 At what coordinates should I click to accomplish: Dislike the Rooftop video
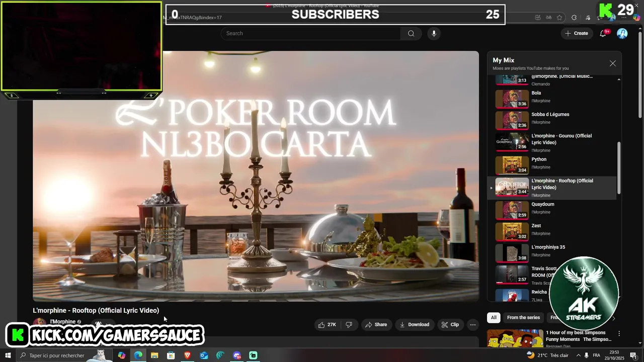pyautogui.click(x=349, y=325)
